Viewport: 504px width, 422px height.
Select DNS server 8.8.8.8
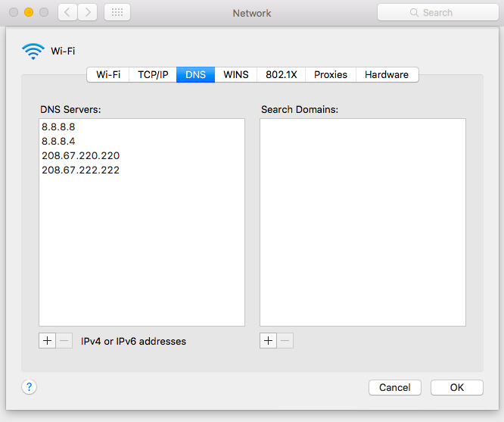pos(142,127)
